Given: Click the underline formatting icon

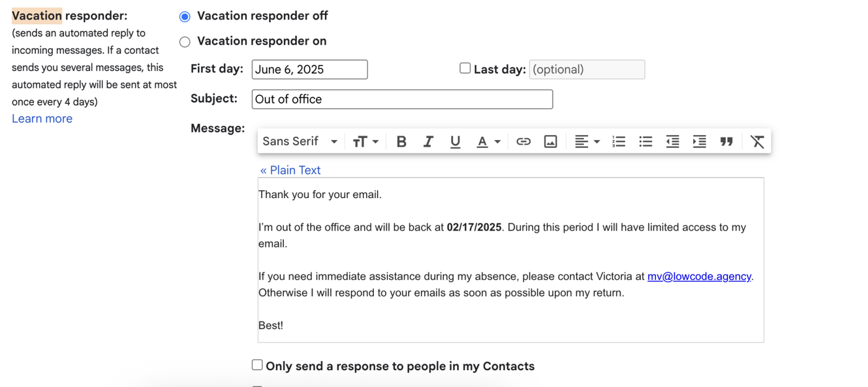Looking at the screenshot, I should pyautogui.click(x=455, y=142).
